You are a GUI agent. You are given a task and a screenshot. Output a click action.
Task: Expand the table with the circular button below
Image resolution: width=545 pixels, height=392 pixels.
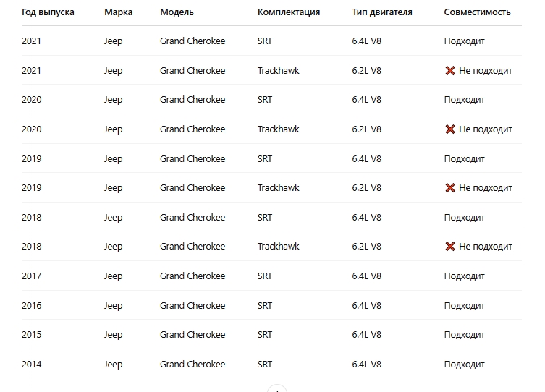pos(277,388)
